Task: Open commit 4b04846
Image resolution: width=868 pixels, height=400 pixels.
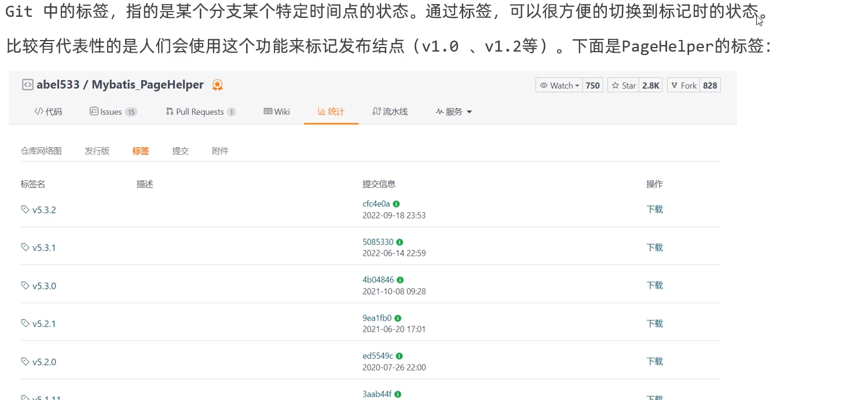Action: click(378, 280)
